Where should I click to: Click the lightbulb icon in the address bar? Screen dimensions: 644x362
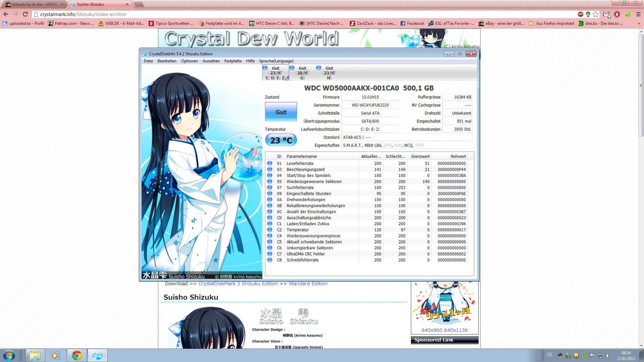point(588,14)
